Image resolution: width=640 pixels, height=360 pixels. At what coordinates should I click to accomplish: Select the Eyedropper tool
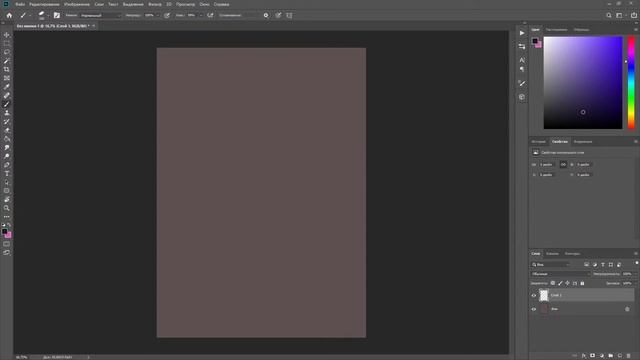[7, 87]
